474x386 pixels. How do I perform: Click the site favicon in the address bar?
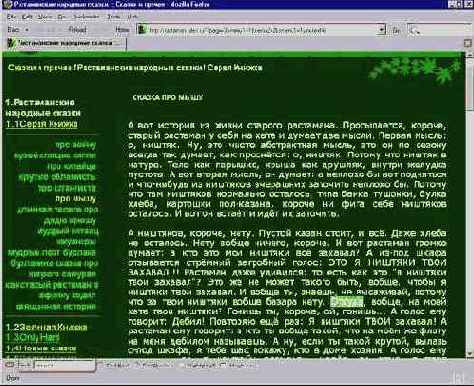tap(142, 30)
